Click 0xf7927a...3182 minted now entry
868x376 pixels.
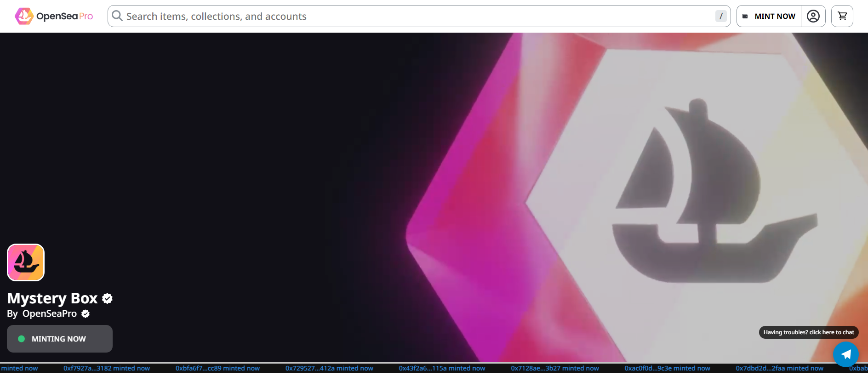(x=107, y=368)
